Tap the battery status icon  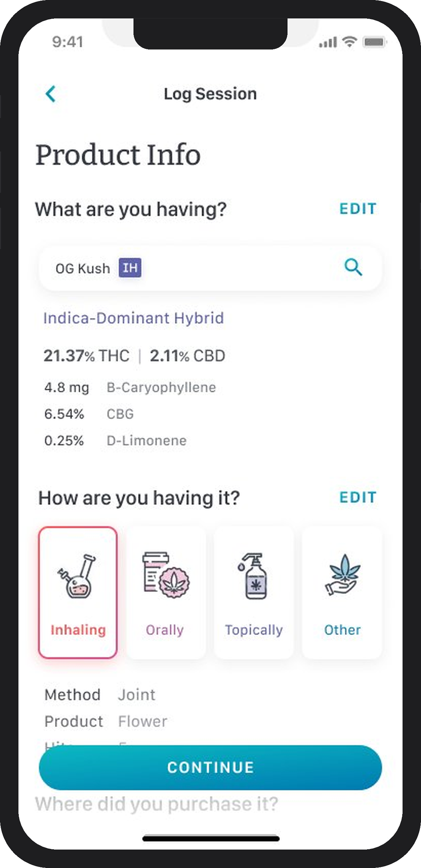coord(374,42)
